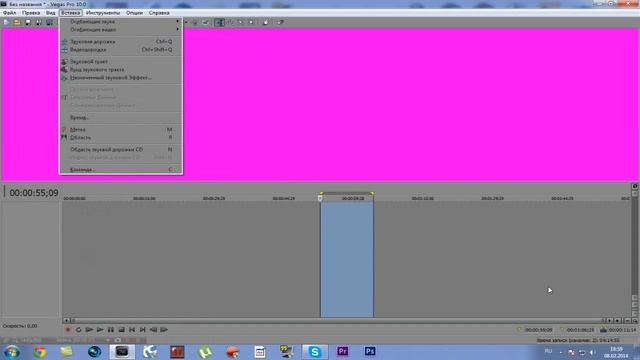Choose Звуковая дорожка (Ctrl+Q) menu item
Viewport: 640px width, 360px height.
(121, 42)
